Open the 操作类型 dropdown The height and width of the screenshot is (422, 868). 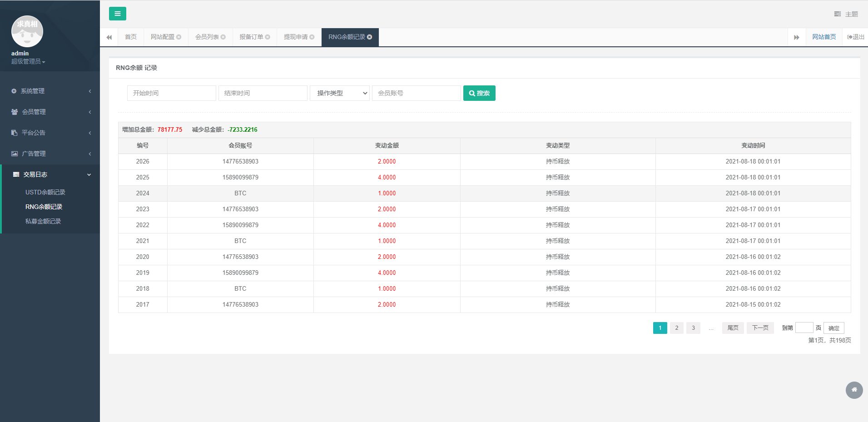[340, 93]
